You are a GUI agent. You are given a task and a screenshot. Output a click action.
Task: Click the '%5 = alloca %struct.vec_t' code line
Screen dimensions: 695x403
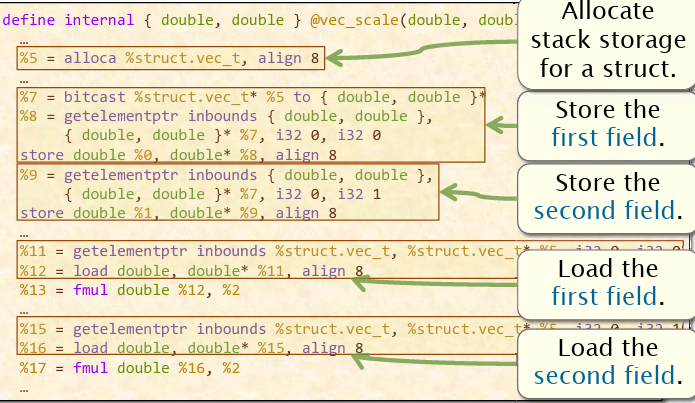(168, 59)
